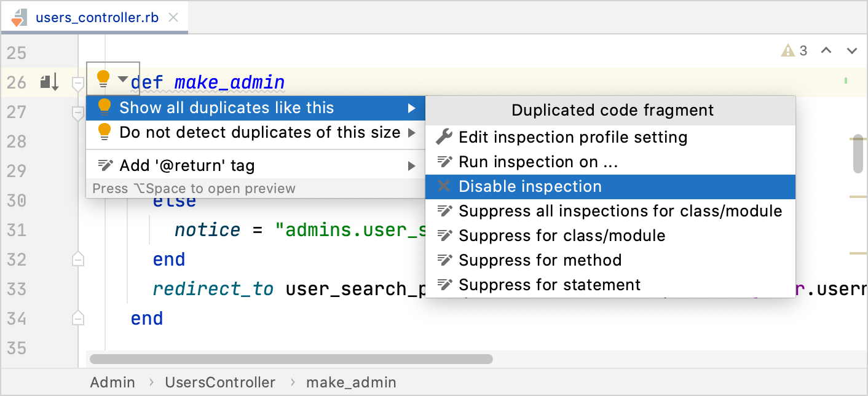Screen dimensions: 868x396
Task: Click the sort-lines gutter icon beside line 26
Action: [49, 81]
